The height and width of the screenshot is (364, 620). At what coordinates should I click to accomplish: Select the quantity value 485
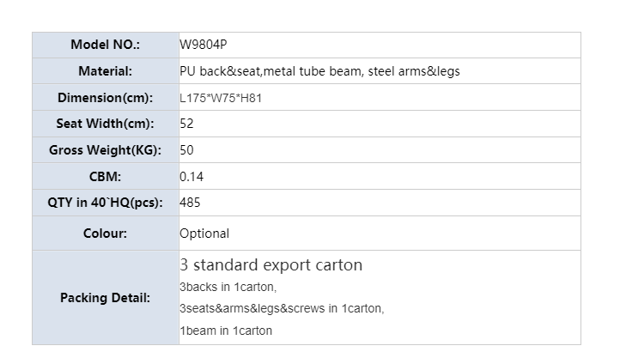click(190, 203)
